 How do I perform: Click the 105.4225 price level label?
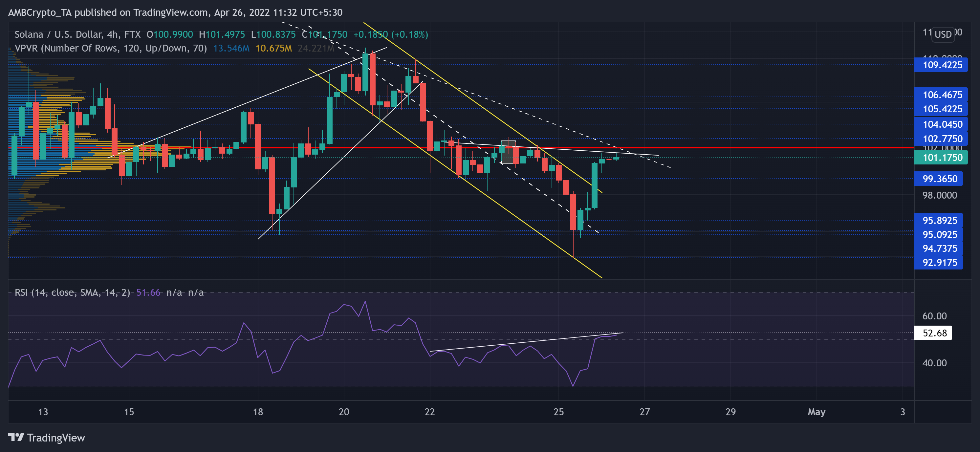[942, 109]
